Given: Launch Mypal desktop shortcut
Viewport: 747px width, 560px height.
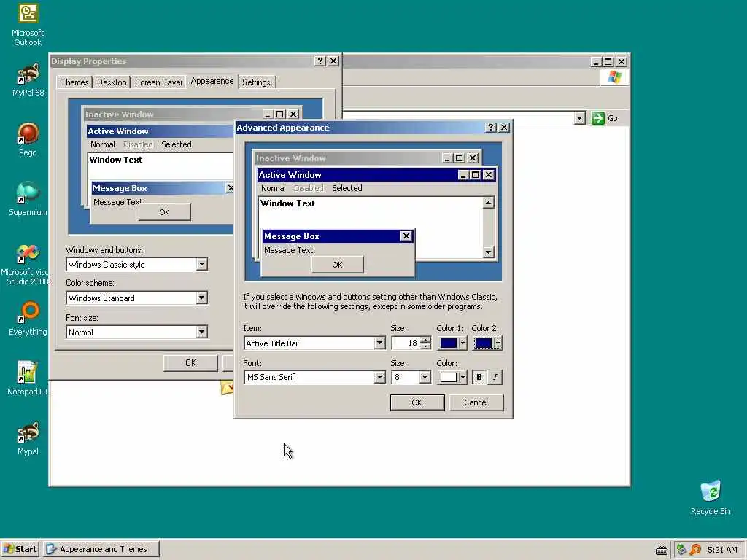Looking at the screenshot, I should 28,438.
